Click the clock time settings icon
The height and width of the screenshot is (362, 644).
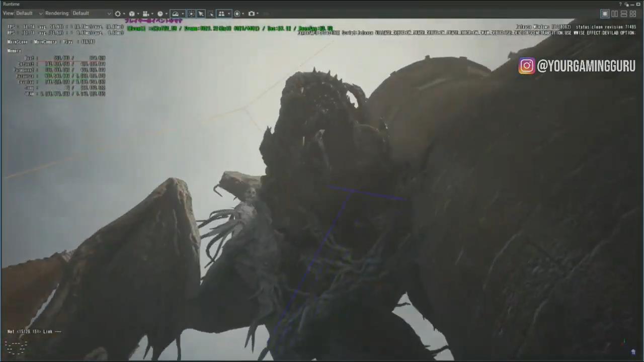pos(160,14)
